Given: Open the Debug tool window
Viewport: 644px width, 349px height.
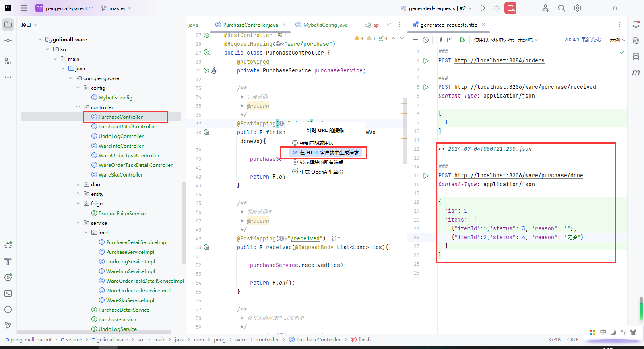Looking at the screenshot, I should (8, 245).
